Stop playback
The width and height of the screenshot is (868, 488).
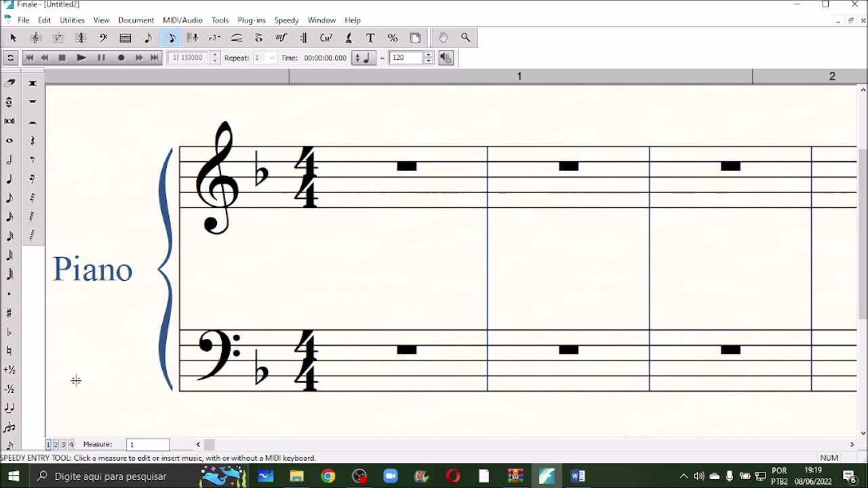click(x=62, y=58)
